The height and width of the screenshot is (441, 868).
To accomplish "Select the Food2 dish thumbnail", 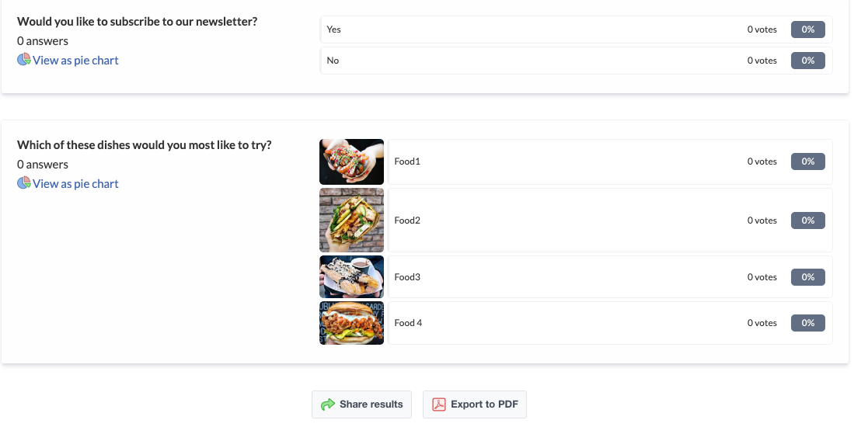I will 351,220.
